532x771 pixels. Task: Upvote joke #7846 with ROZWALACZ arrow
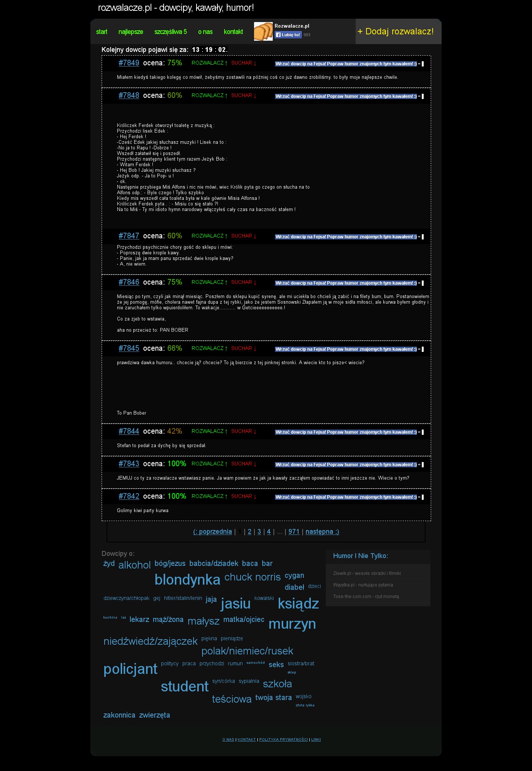210,282
